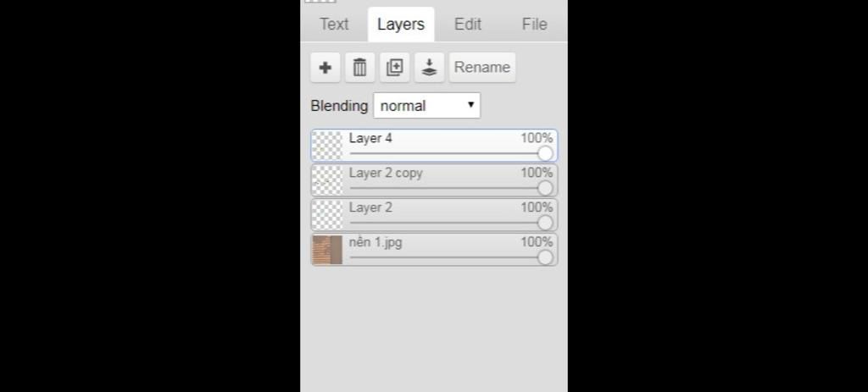Open the Blending mode dropdown

[427, 105]
